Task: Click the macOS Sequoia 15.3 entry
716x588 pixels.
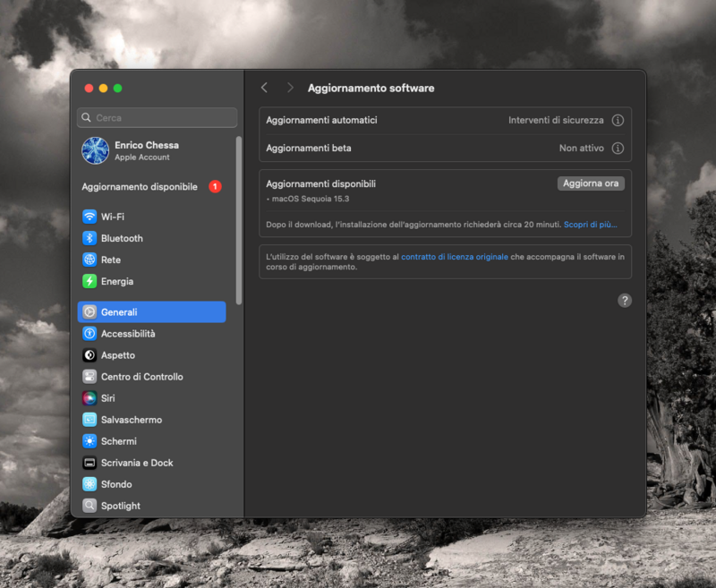Action: click(x=311, y=199)
